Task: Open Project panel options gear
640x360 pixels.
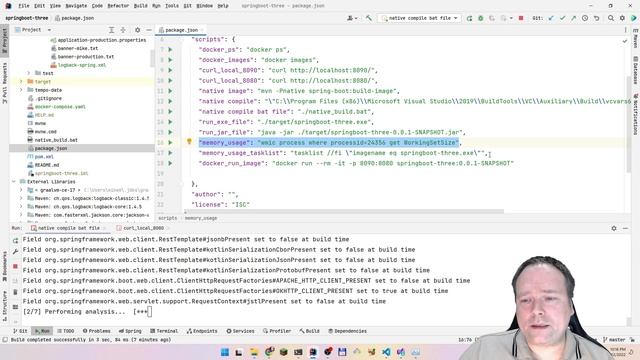Action: coord(138,30)
